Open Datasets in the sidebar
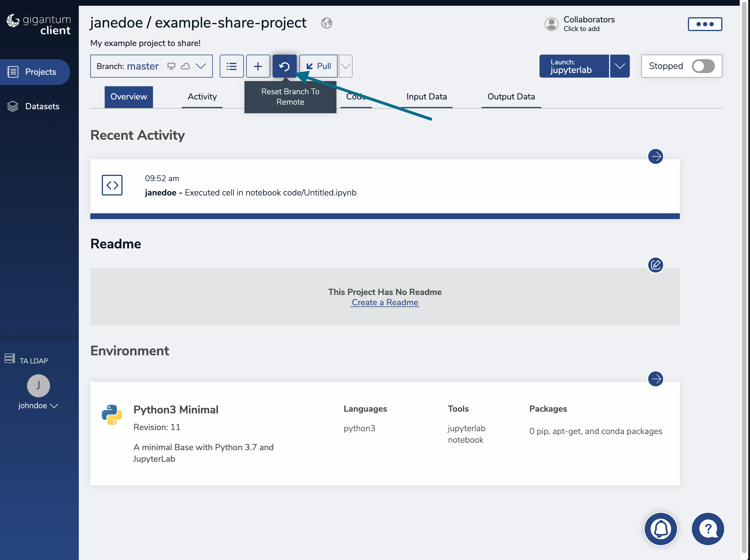The image size is (750, 560). [42, 106]
